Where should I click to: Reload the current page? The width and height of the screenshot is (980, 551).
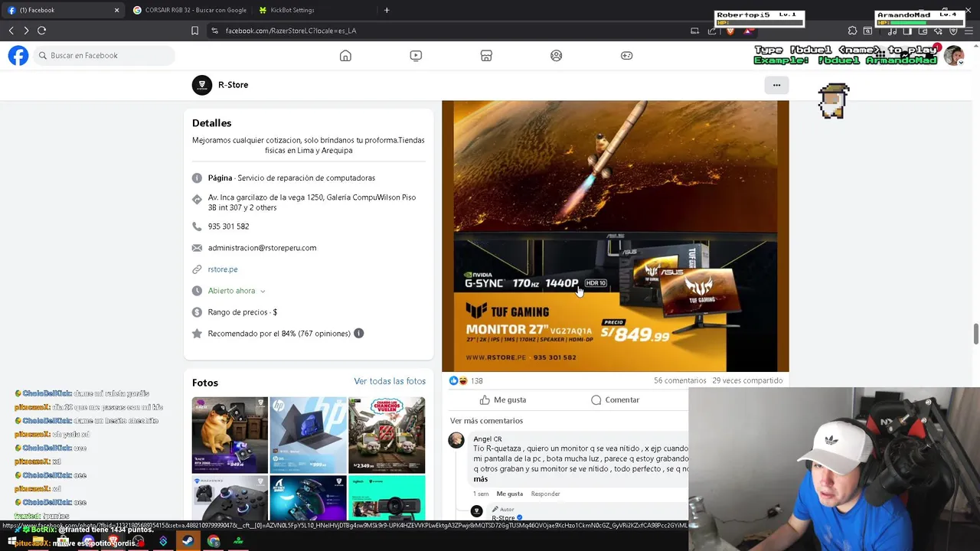[41, 31]
